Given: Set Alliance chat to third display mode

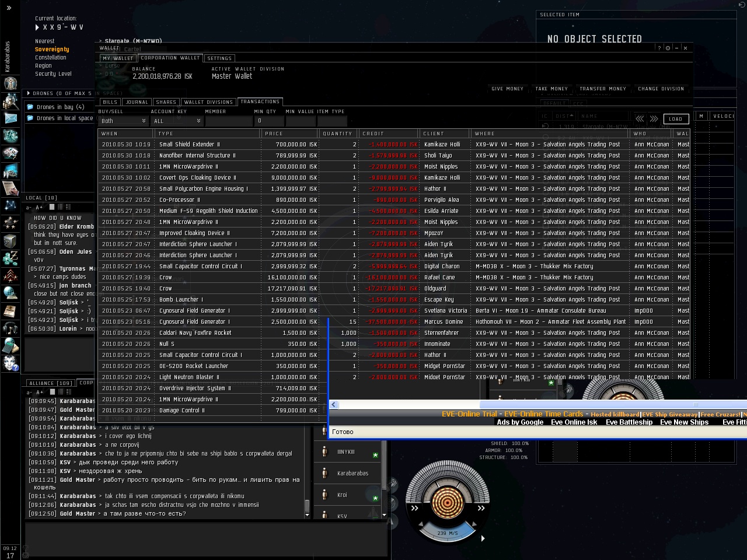Looking at the screenshot, I should (68, 392).
